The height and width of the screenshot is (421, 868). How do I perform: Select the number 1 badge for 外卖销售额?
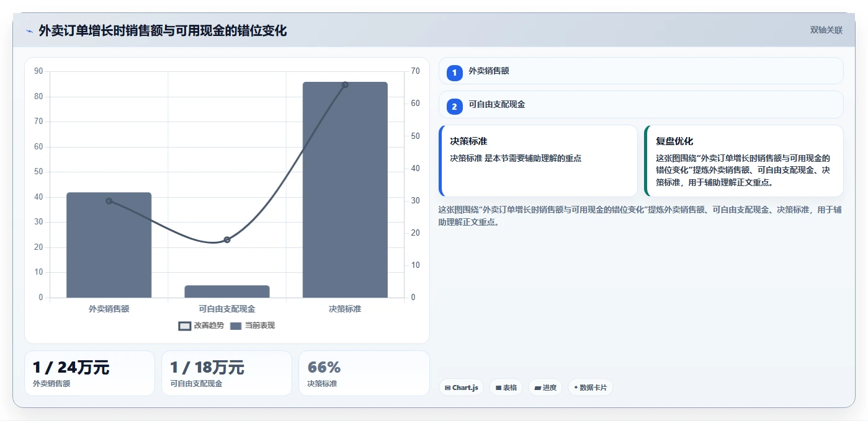pyautogui.click(x=454, y=73)
